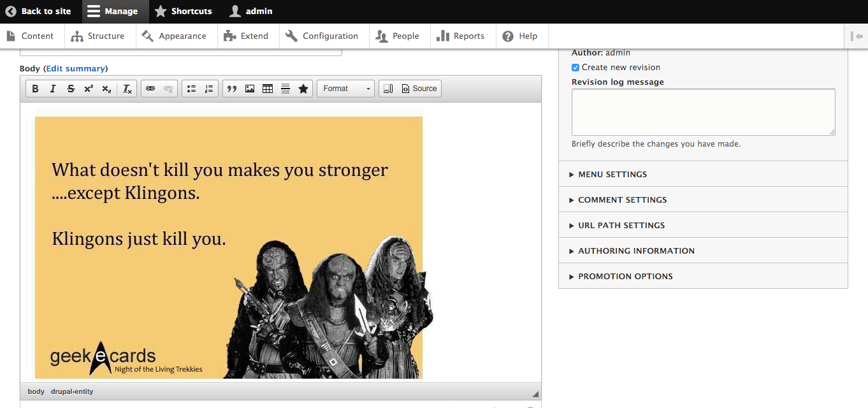Open the Help admin page
The height and width of the screenshot is (408, 868).
pyautogui.click(x=521, y=36)
